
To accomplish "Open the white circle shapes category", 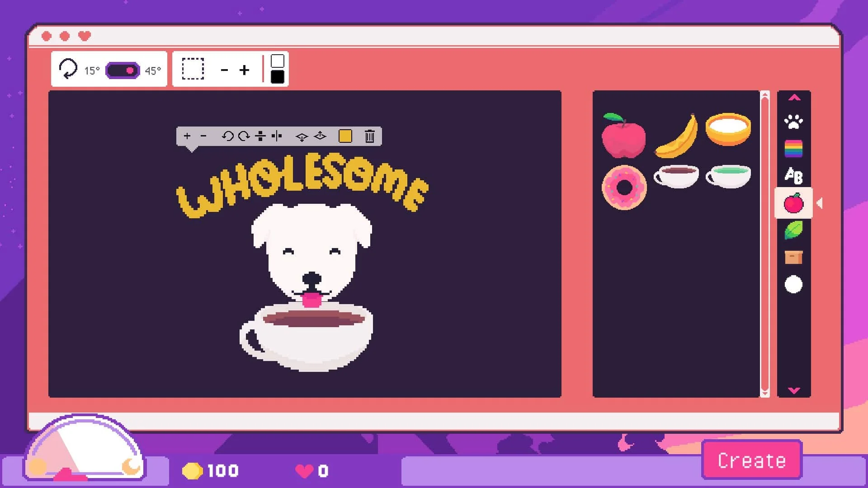I will pyautogui.click(x=793, y=285).
